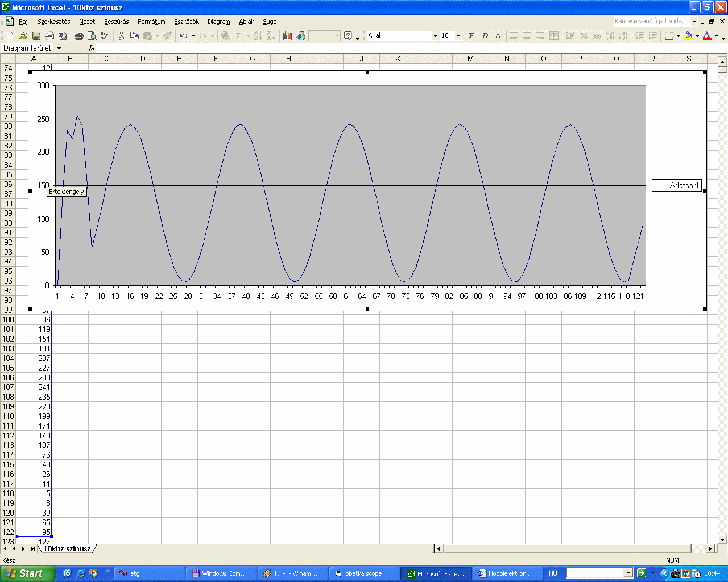The width and height of the screenshot is (728, 582).
Task: Switch to Windows Commander taskbar button
Action: 222,573
